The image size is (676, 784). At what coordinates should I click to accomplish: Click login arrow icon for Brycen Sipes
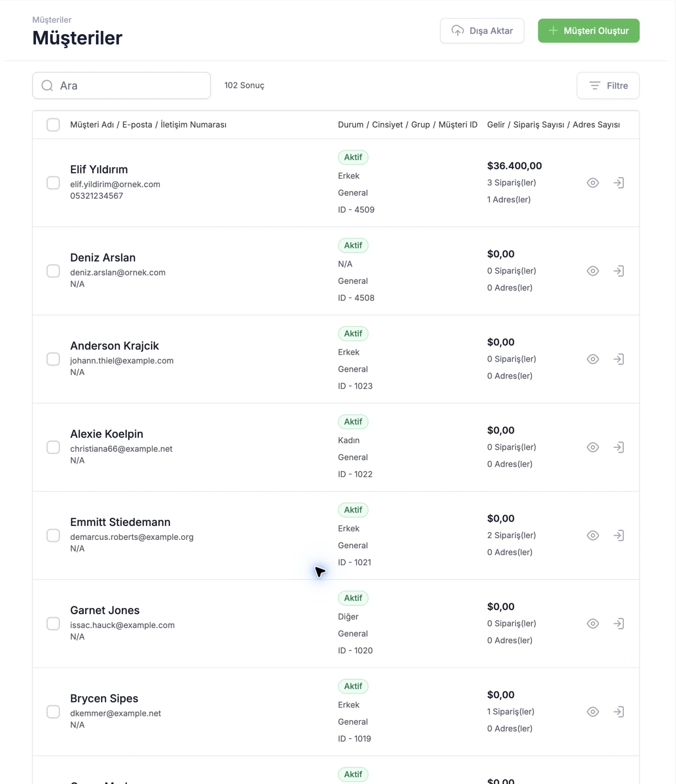pyautogui.click(x=619, y=712)
